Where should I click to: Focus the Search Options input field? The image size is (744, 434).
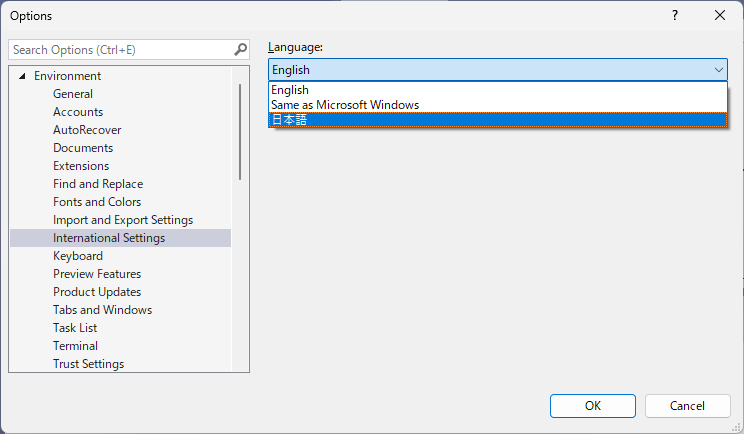pyautogui.click(x=120, y=49)
